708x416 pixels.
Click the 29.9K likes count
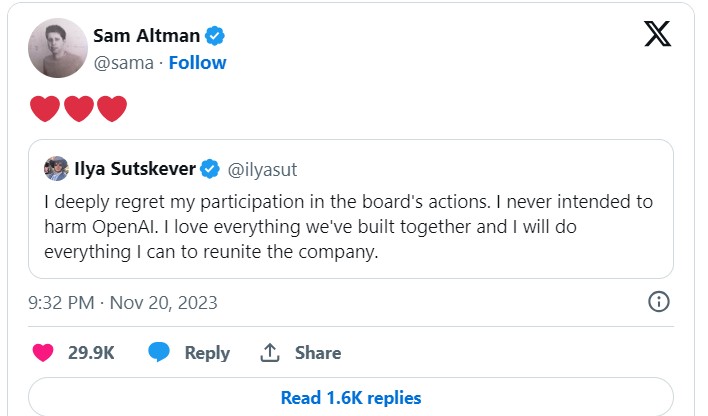tap(90, 353)
